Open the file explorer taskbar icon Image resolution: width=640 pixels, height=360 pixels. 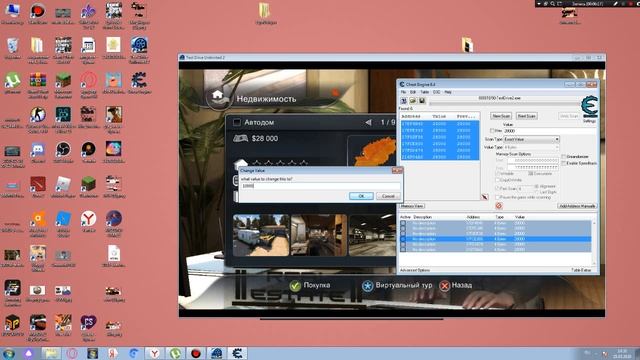51,353
